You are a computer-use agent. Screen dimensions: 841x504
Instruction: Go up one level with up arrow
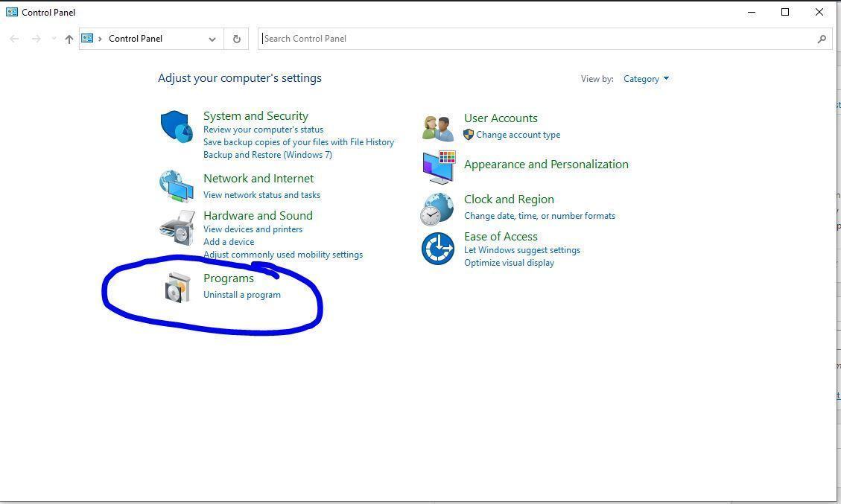(69, 39)
